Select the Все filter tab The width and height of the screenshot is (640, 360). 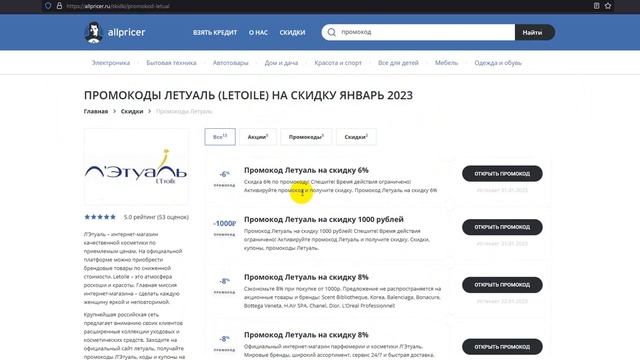(220, 137)
